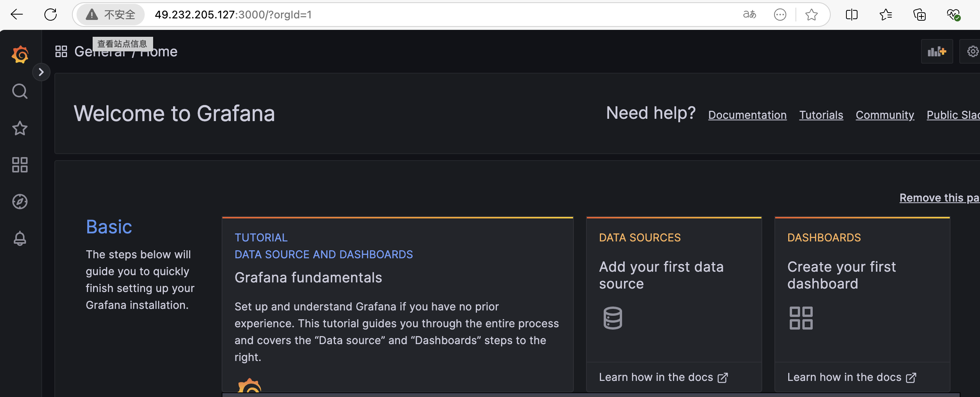Reload the page with refresh icon

click(x=51, y=15)
